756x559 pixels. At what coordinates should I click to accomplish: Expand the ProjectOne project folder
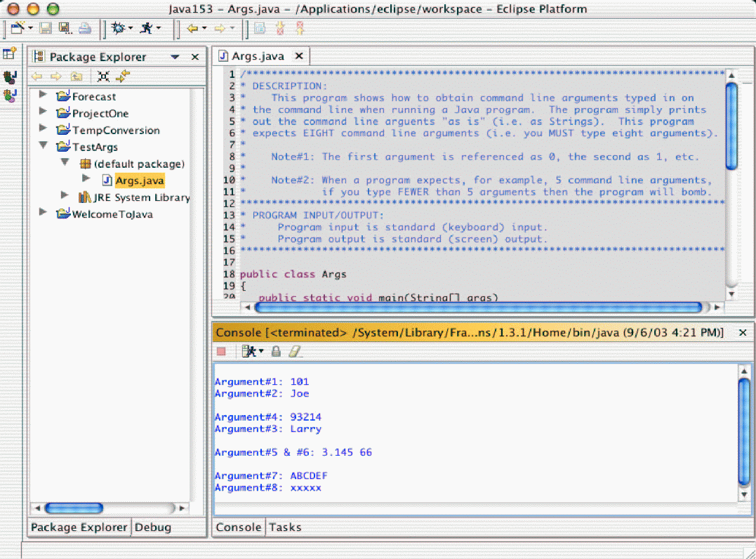(x=43, y=113)
